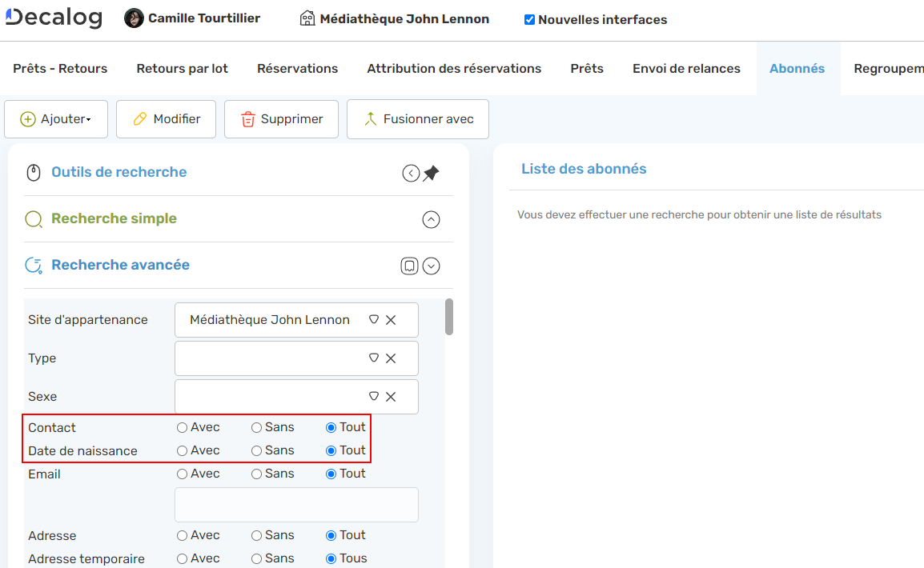Select Avec radio for Email filter
The height and width of the screenshot is (568, 924).
183,474
